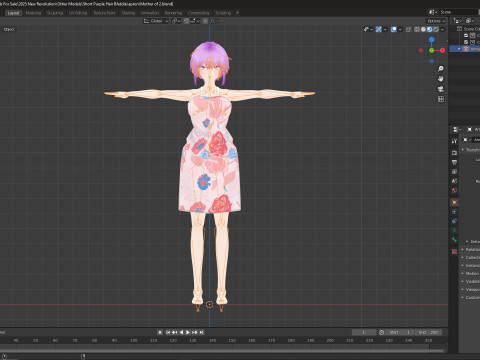Open the Object properties tab
The image size is (480, 360).
pyautogui.click(x=454, y=202)
